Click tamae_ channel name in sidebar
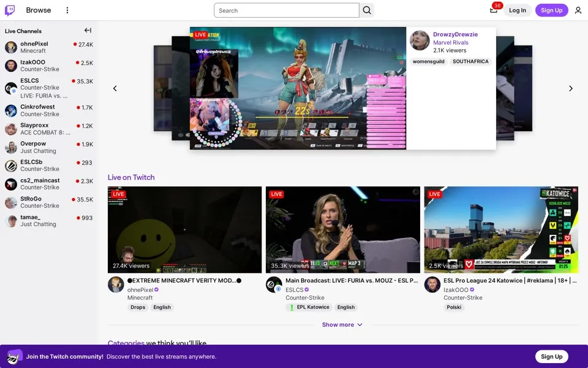The image size is (588, 368). [30, 217]
